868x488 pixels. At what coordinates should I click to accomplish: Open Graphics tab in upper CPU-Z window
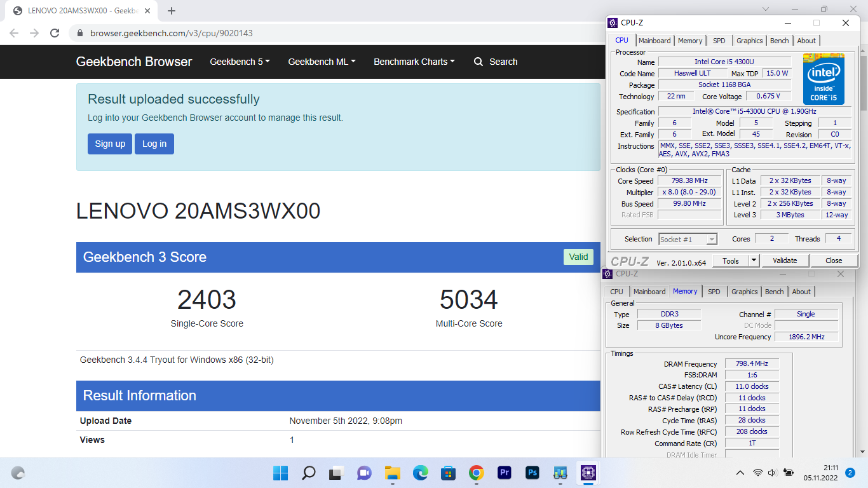click(x=750, y=41)
